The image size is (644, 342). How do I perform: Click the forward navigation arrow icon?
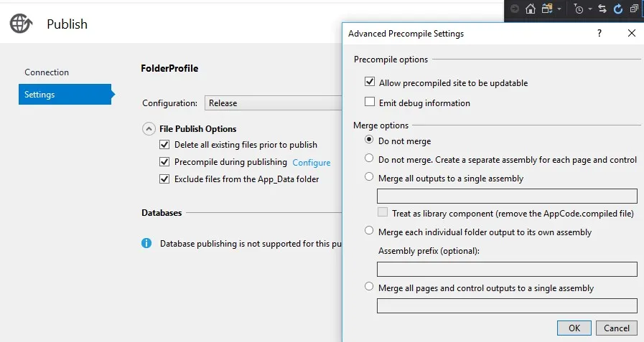[514, 9]
